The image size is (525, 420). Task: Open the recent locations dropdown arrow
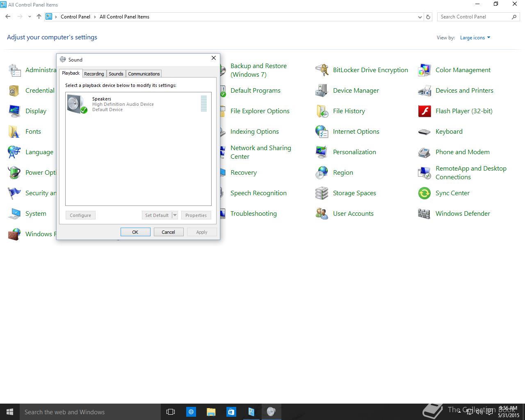(x=30, y=17)
